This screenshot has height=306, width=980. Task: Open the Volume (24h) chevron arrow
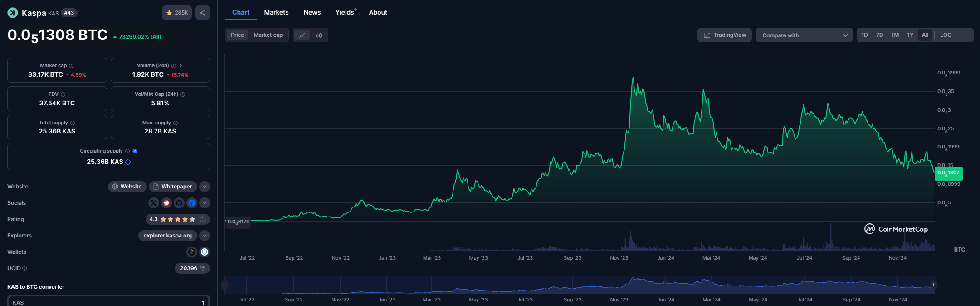(x=181, y=66)
